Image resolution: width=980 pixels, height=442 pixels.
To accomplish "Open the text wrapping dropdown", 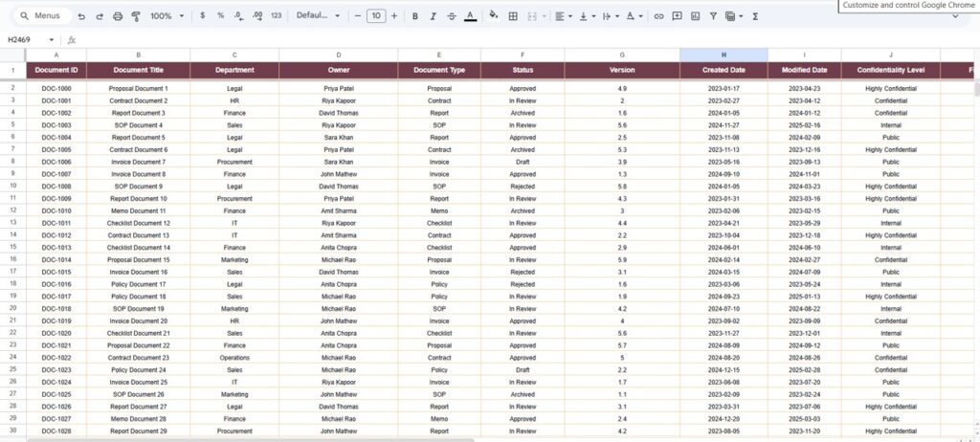I will [611, 16].
